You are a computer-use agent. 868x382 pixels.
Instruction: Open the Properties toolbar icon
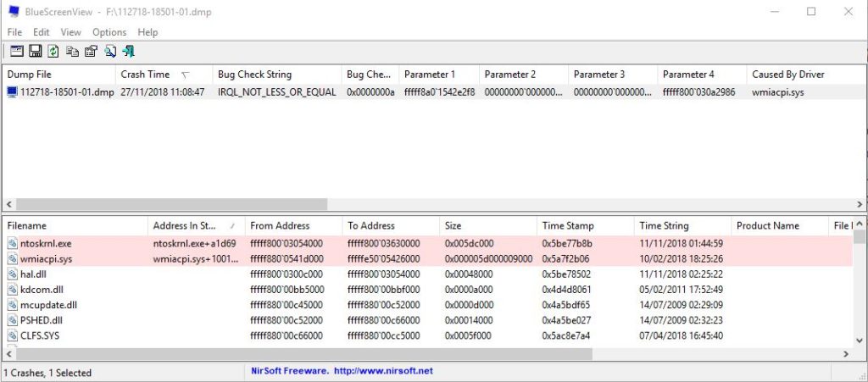pos(91,52)
